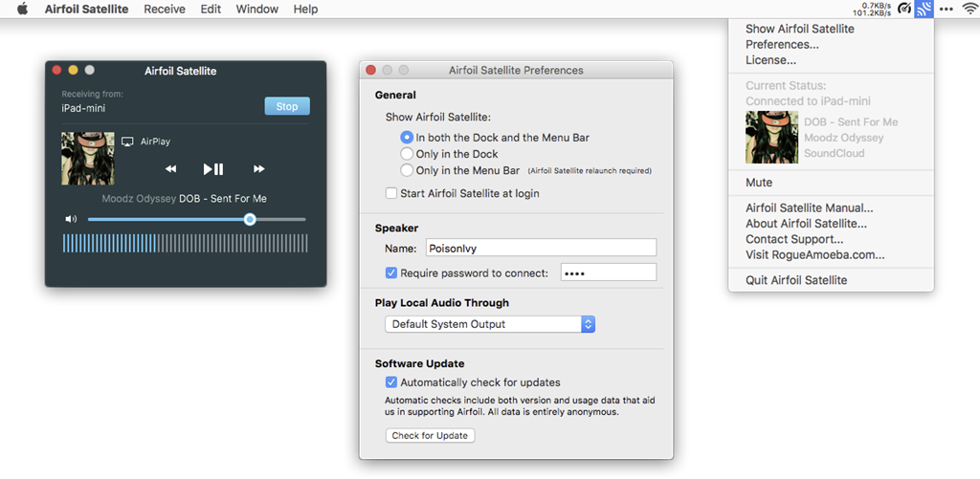
Task: Open the Window menu
Action: [x=256, y=9]
